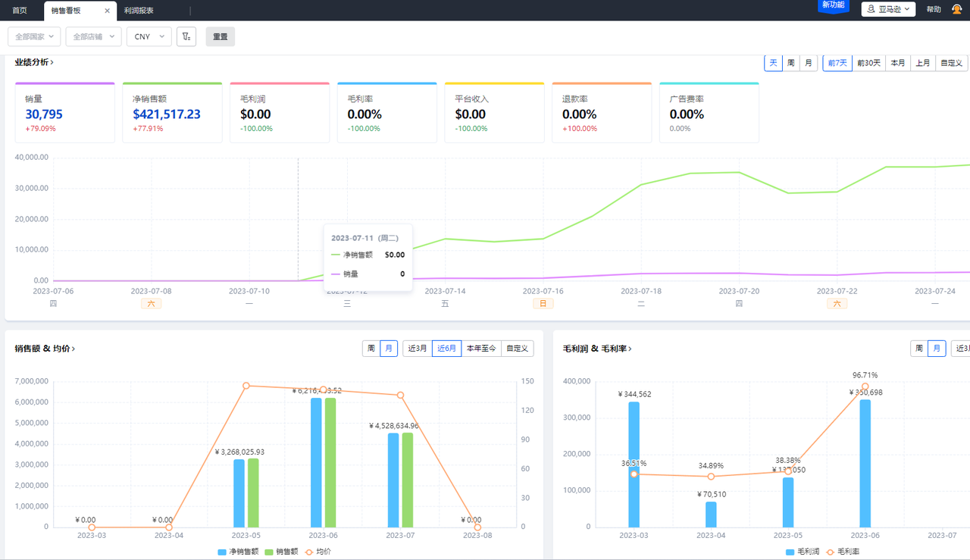Go to the 首页 tab

click(20, 11)
